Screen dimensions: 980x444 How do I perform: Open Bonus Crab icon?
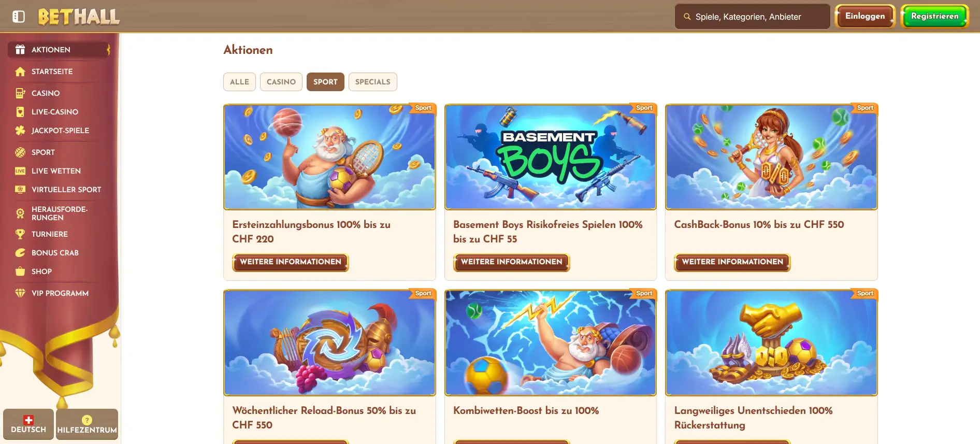coord(20,253)
